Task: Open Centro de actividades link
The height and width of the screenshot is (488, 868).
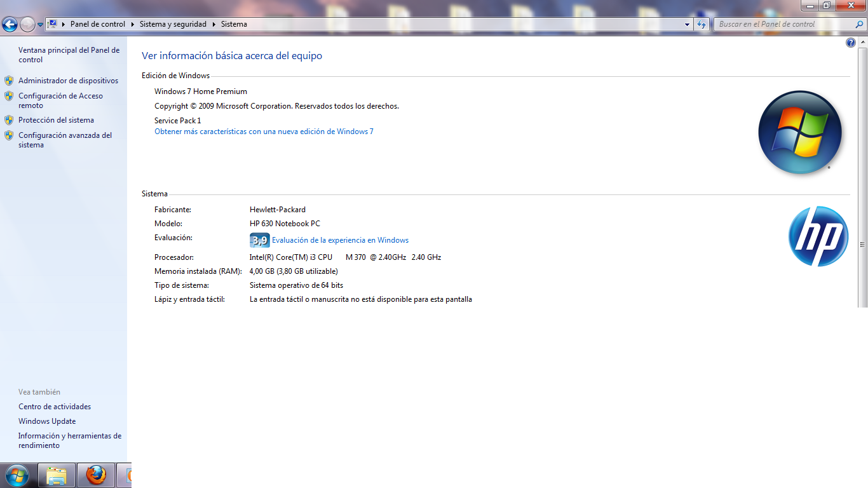Action: [x=55, y=407]
